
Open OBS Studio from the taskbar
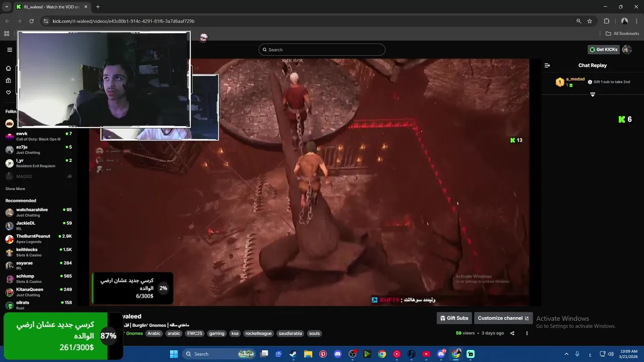click(x=352, y=354)
